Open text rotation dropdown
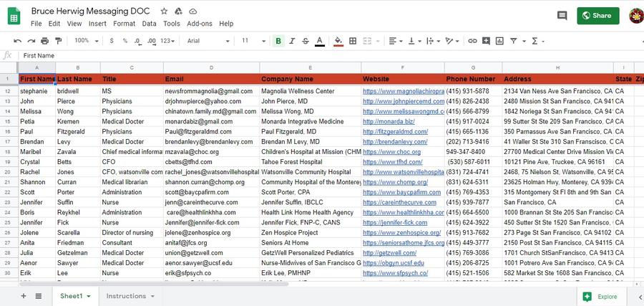644x306 pixels. pyautogui.click(x=452, y=41)
